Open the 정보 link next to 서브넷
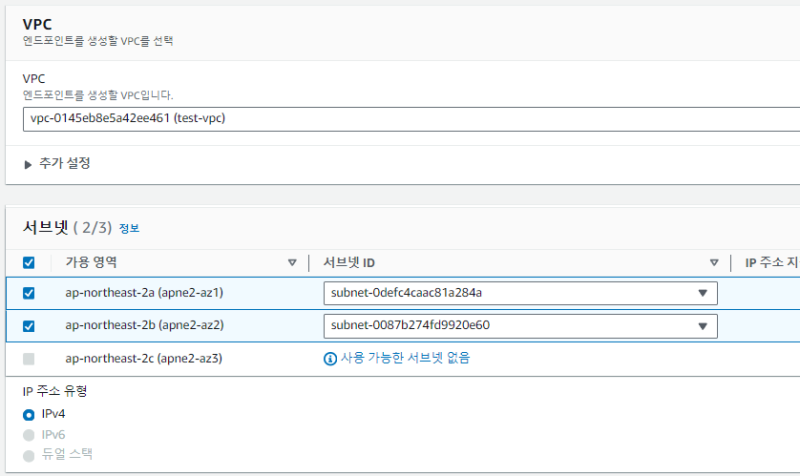Image resolution: width=800 pixels, height=476 pixels. [x=129, y=228]
